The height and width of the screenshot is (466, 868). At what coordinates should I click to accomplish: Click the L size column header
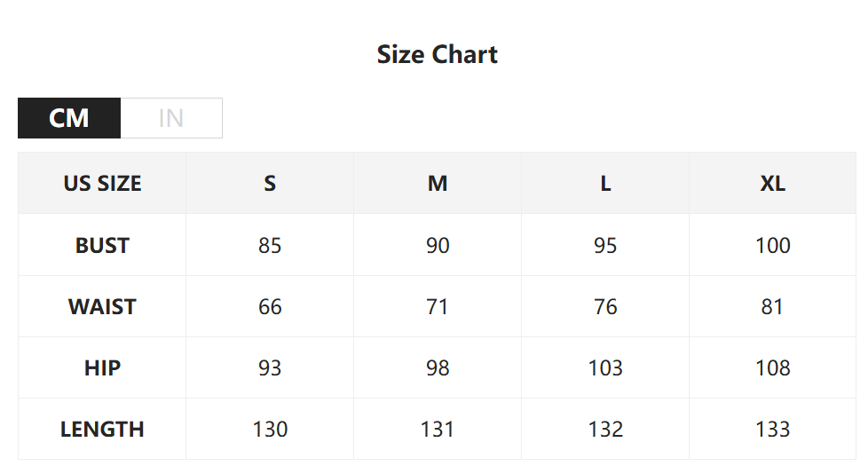coord(605,184)
